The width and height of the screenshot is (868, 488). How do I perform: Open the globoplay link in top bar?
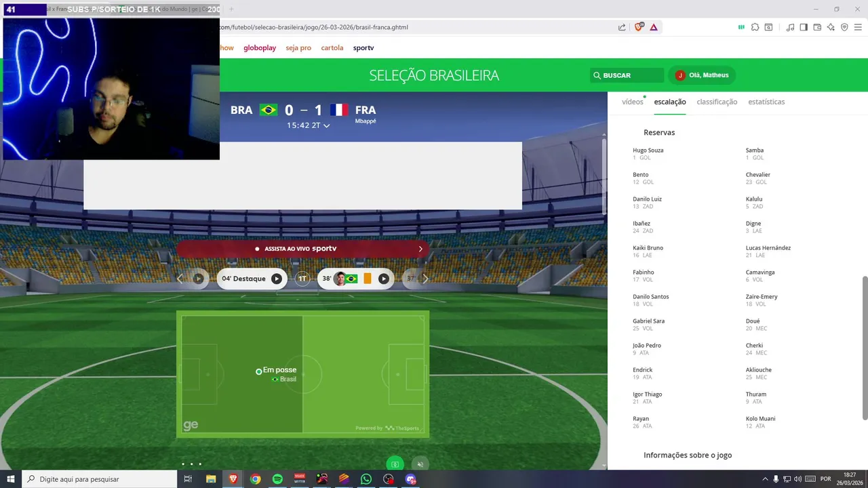tap(260, 48)
